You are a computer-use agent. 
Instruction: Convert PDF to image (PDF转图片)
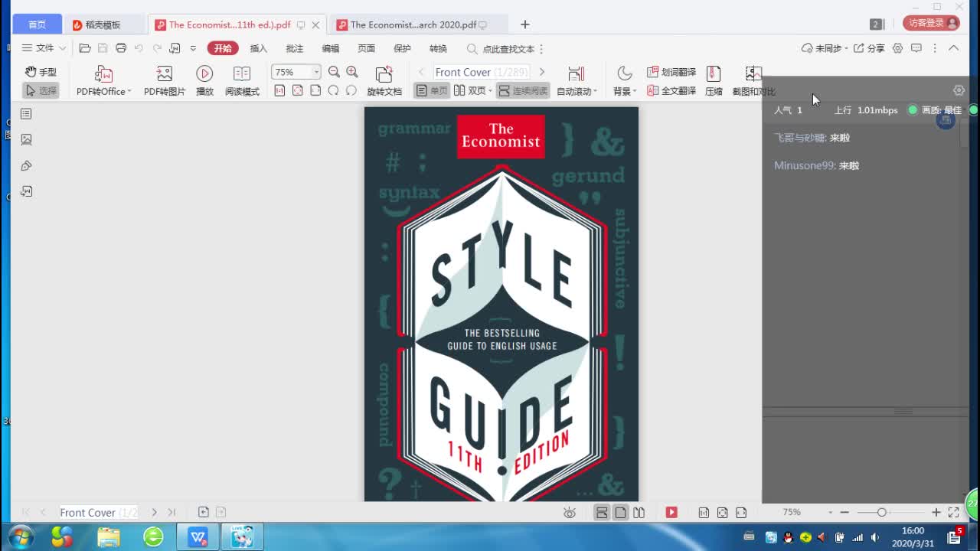164,81
